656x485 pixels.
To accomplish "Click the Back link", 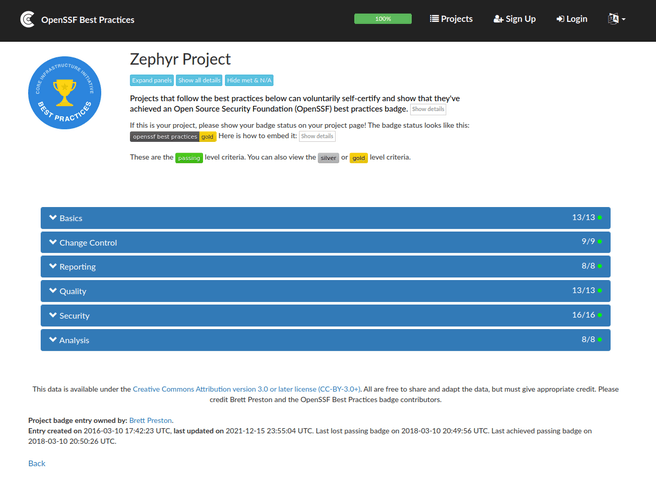I will pyautogui.click(x=37, y=463).
